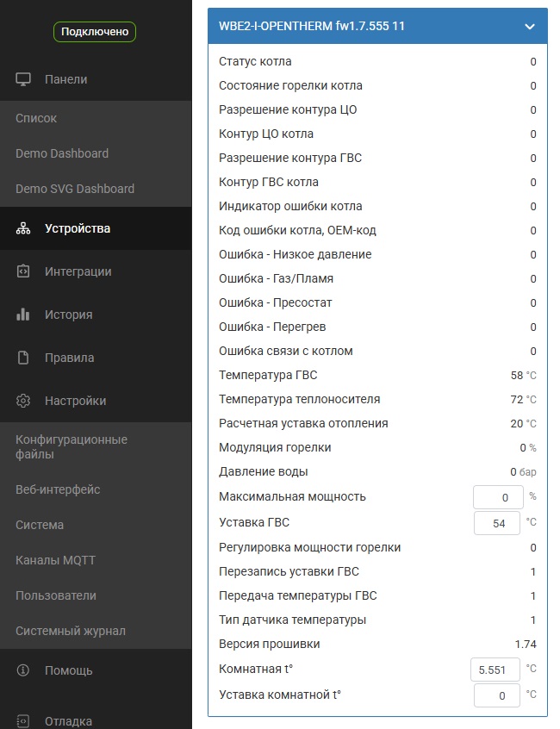Open Demo SVG Dashboard
Image resolution: width=560 pixels, height=729 pixels.
(75, 189)
